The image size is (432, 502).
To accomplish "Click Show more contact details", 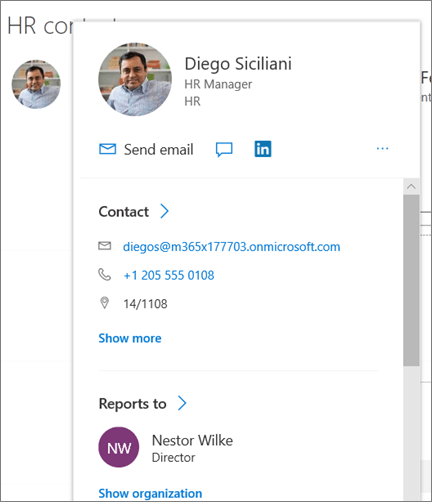I will coord(130,338).
